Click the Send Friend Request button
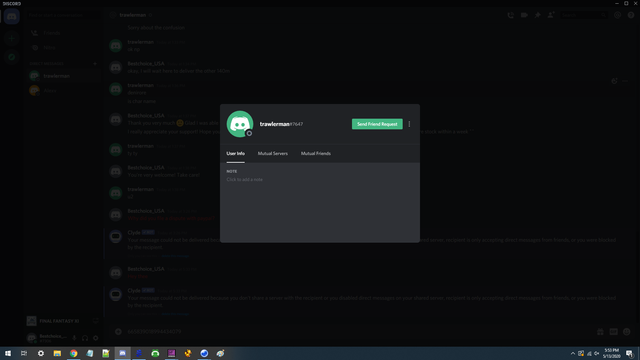Image resolution: width=640 pixels, height=360 pixels. (x=377, y=124)
